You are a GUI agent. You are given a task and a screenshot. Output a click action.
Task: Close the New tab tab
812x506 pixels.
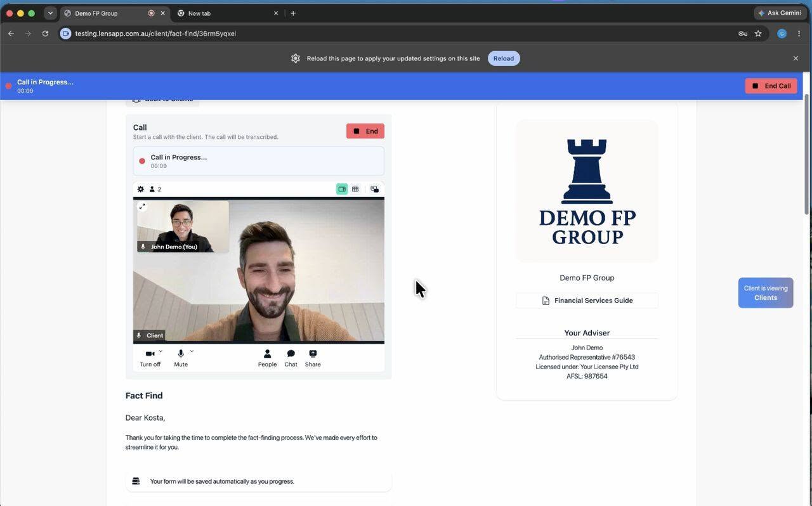click(x=276, y=13)
